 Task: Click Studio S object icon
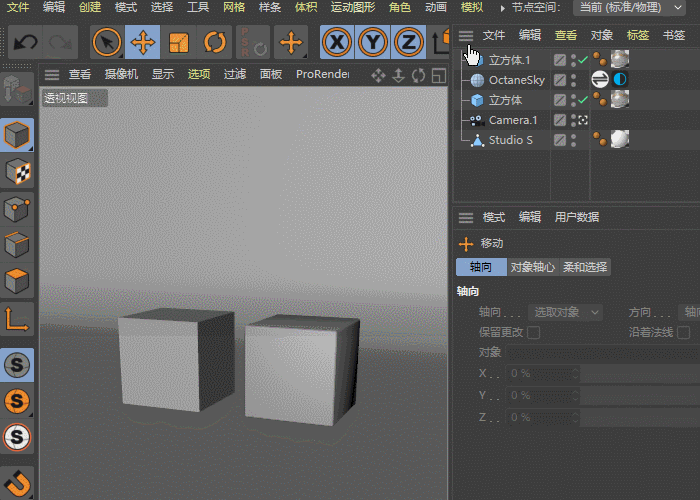pos(478,141)
